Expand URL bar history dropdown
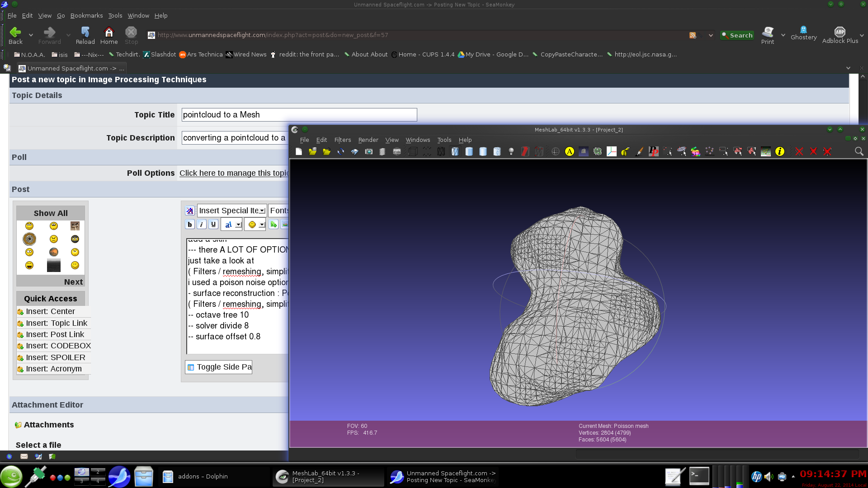The image size is (868, 488). tap(711, 35)
